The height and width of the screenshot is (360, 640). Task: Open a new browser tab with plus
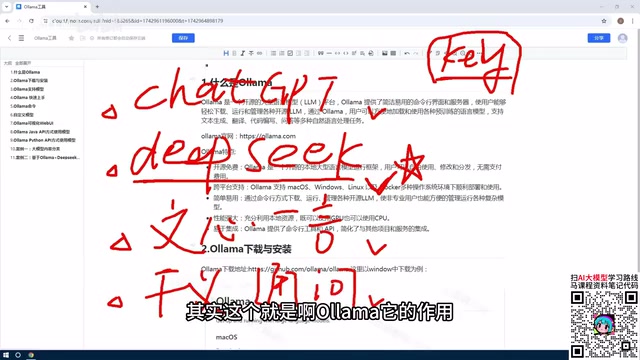click(97, 7)
